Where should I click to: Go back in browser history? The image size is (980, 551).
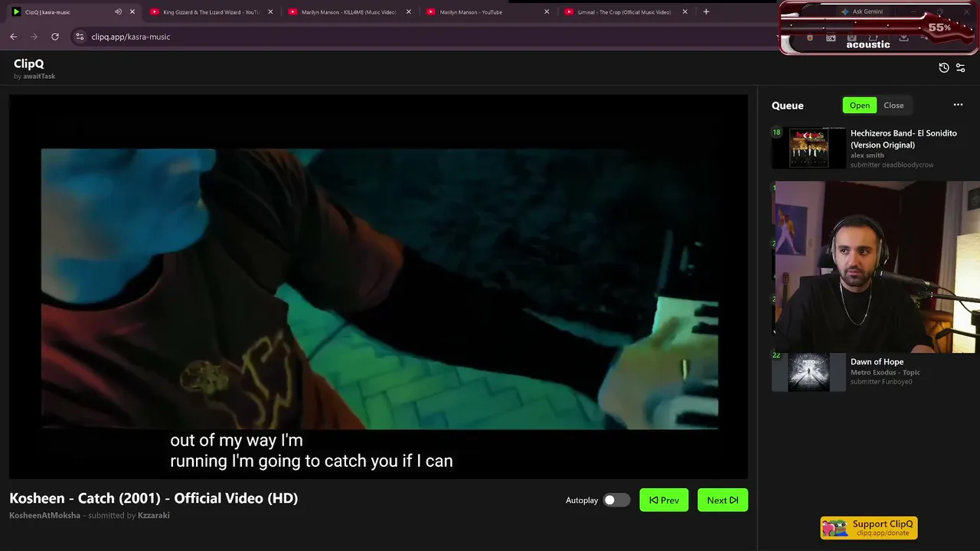[14, 37]
